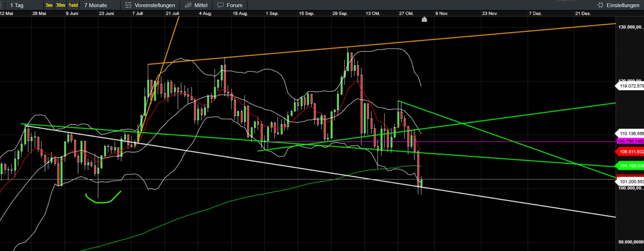
Task: Click the red 106.811 price label
Action: tap(630, 152)
